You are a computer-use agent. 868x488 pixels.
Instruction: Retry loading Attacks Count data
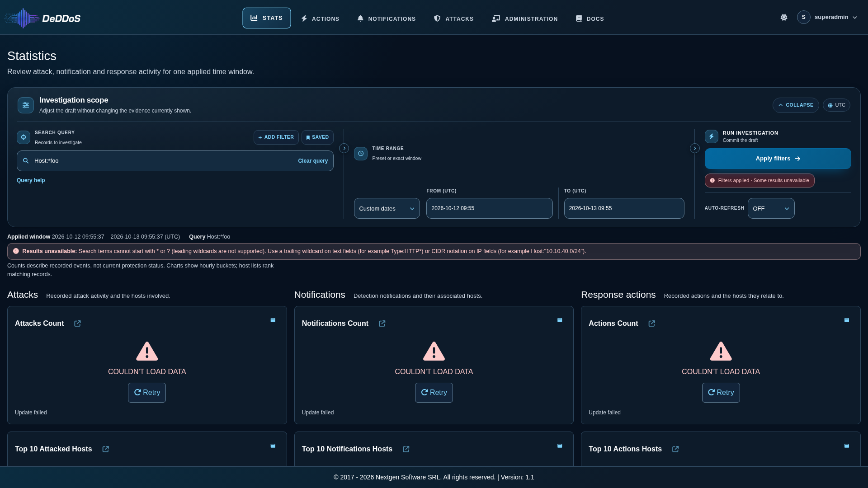pos(147,393)
